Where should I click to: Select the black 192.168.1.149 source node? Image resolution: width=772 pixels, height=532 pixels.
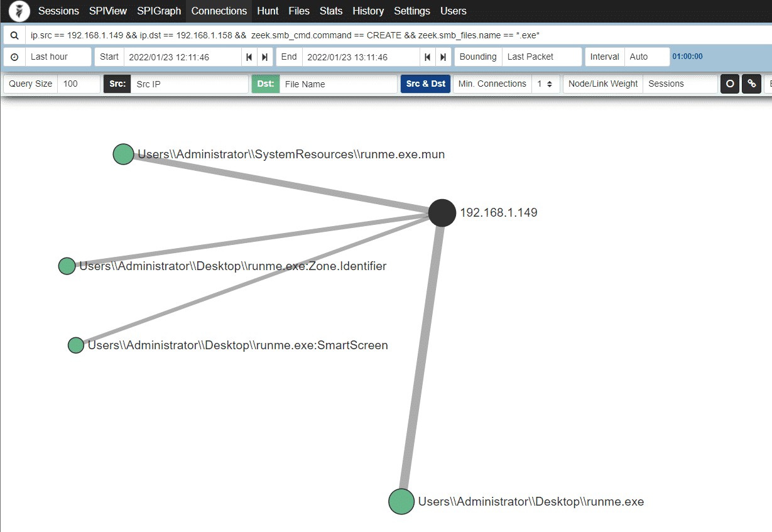442,212
